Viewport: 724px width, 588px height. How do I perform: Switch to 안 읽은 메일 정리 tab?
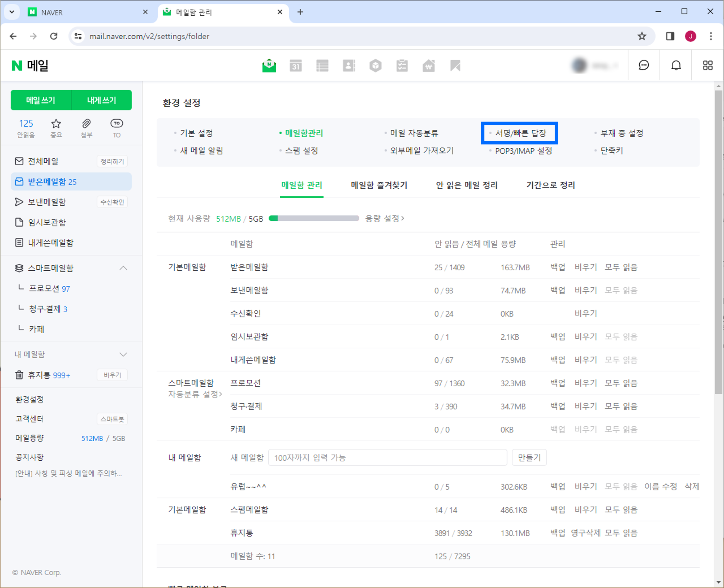click(x=466, y=185)
